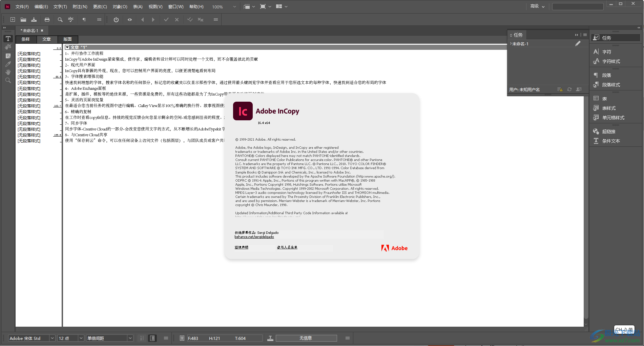Image resolution: width=644 pixels, height=346 pixels.
Task: Open the font family dropdown showing Adobe 宋体 Std
Action: coord(52,338)
